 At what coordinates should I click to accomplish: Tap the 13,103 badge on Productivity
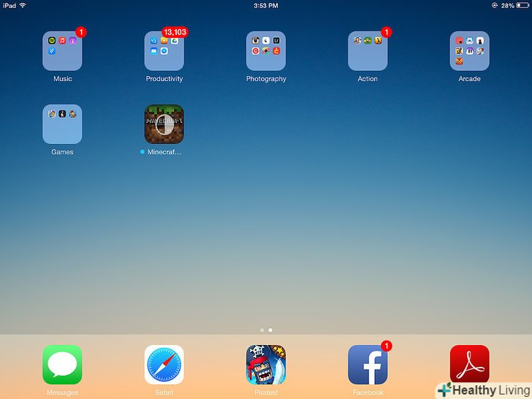(175, 32)
